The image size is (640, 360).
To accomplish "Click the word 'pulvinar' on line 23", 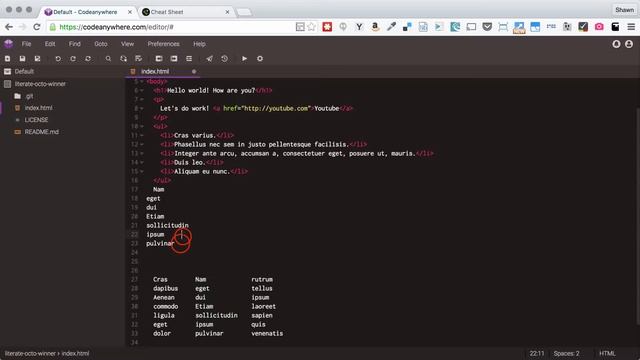I will point(160,244).
